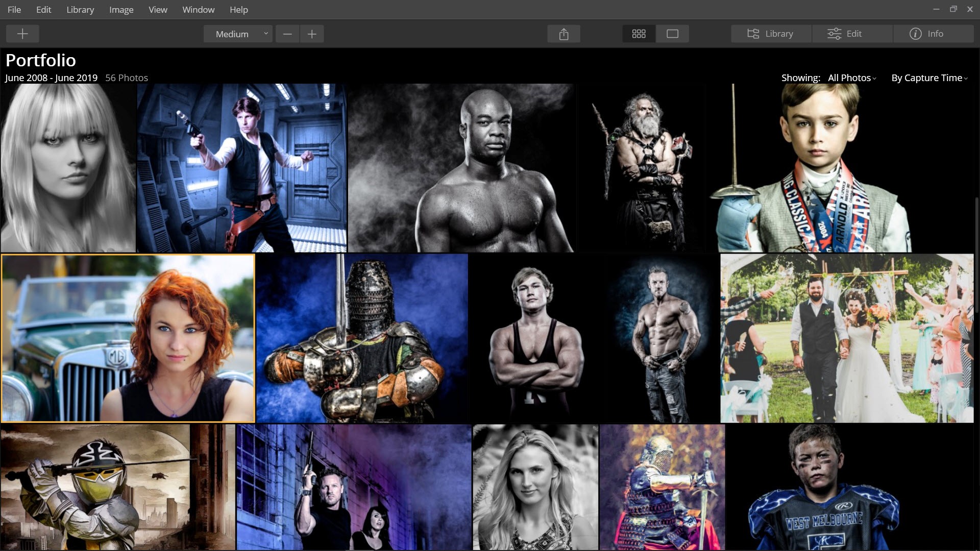The image size is (980, 551).
Task: Click the zoom out minus icon
Action: click(x=287, y=34)
